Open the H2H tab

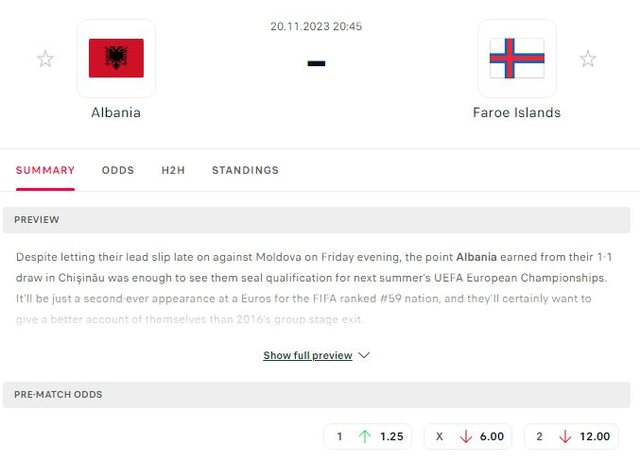173,170
